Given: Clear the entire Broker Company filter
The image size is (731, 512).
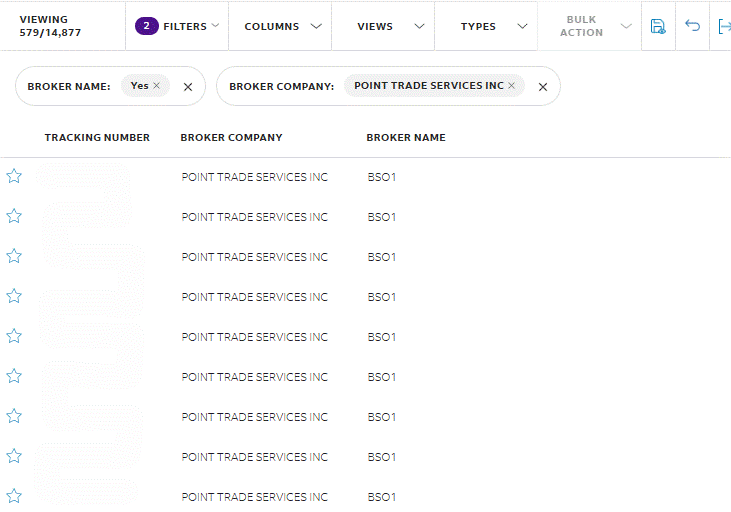Looking at the screenshot, I should 543,87.
